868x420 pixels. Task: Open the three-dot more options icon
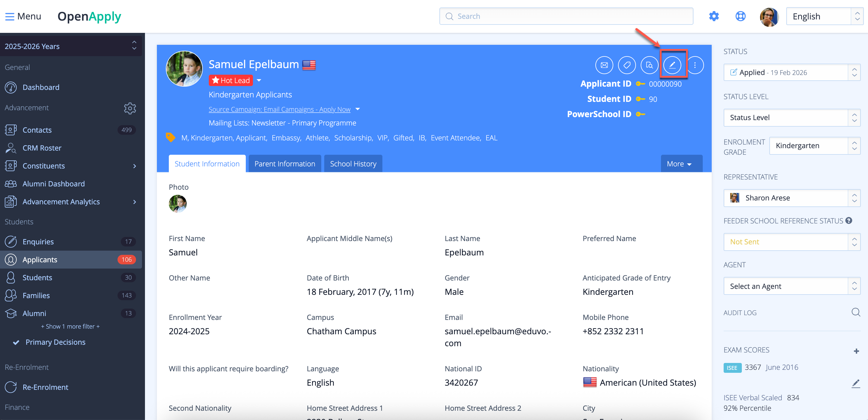[695, 65]
